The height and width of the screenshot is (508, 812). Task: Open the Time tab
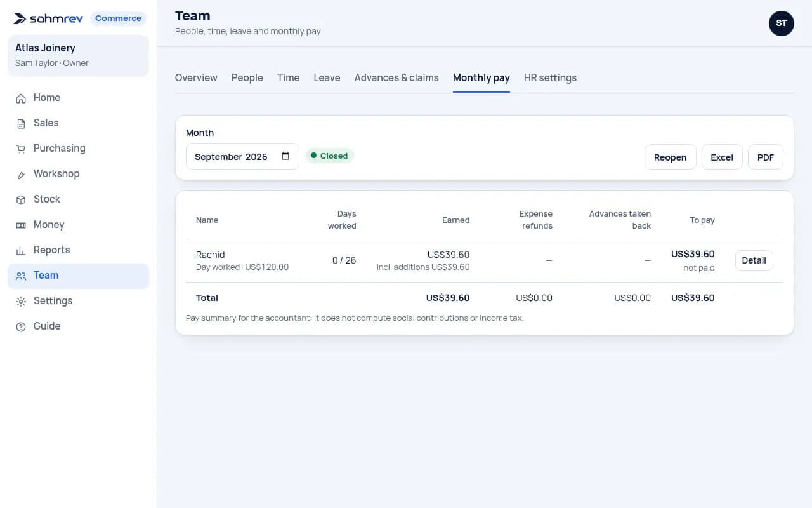tap(288, 77)
